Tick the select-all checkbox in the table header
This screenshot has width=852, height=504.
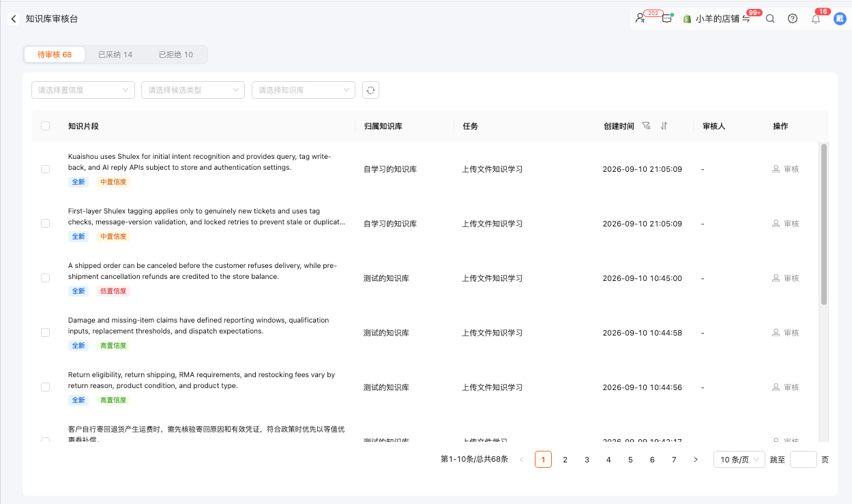click(x=46, y=126)
